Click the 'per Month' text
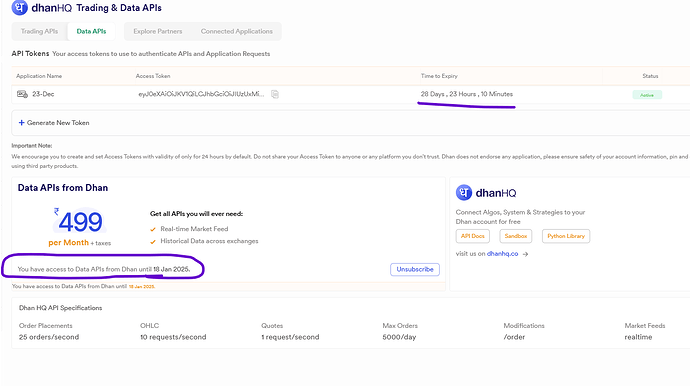 pyautogui.click(x=69, y=243)
